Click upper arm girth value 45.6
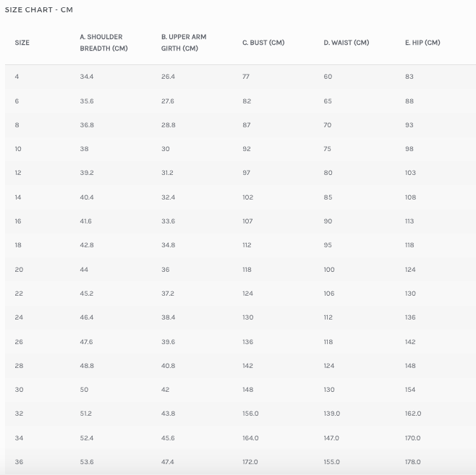Screen dimensions: 476x475 coord(168,437)
